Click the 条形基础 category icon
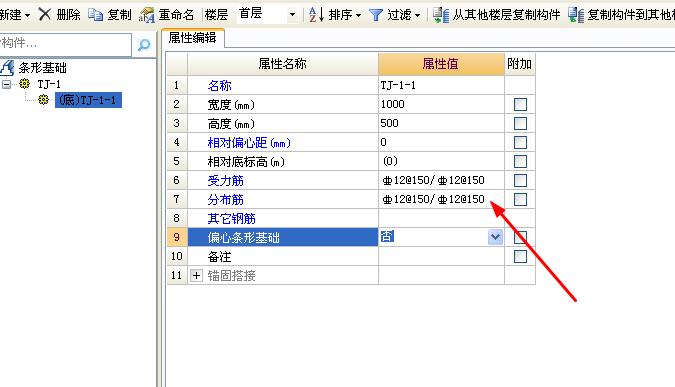Screen dimensions: 675x387 tap(7, 68)
